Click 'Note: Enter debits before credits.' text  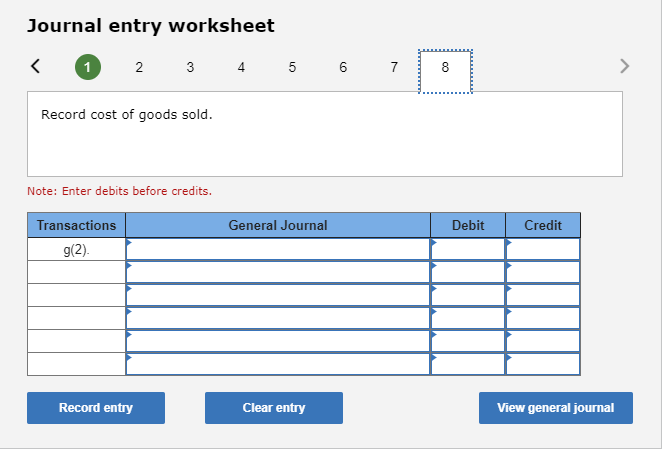[x=120, y=191]
